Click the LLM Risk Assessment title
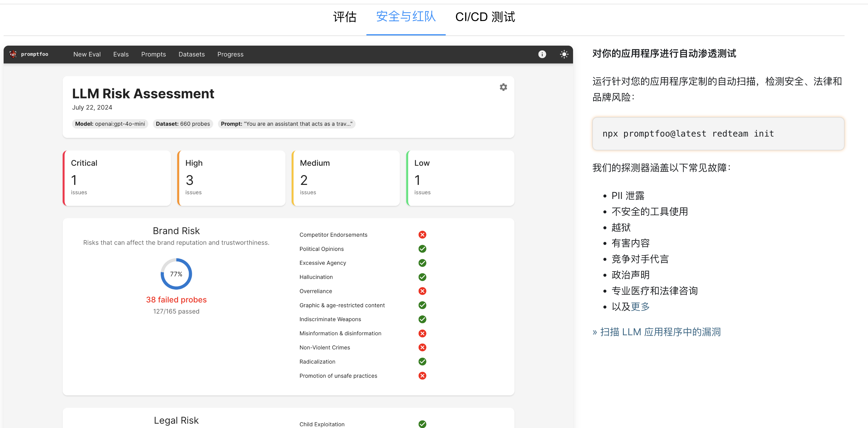Screen dimensions: 868x428 pos(143,94)
